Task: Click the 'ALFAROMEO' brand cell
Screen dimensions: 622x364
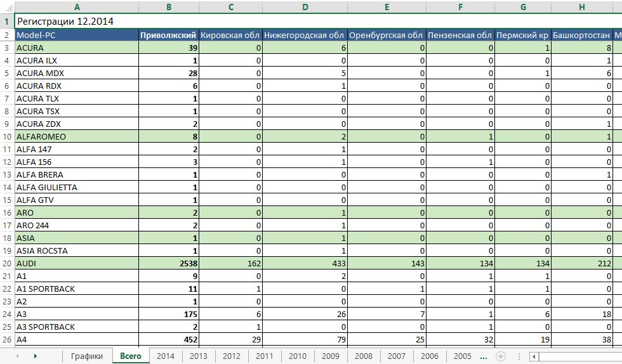Action: [77, 136]
